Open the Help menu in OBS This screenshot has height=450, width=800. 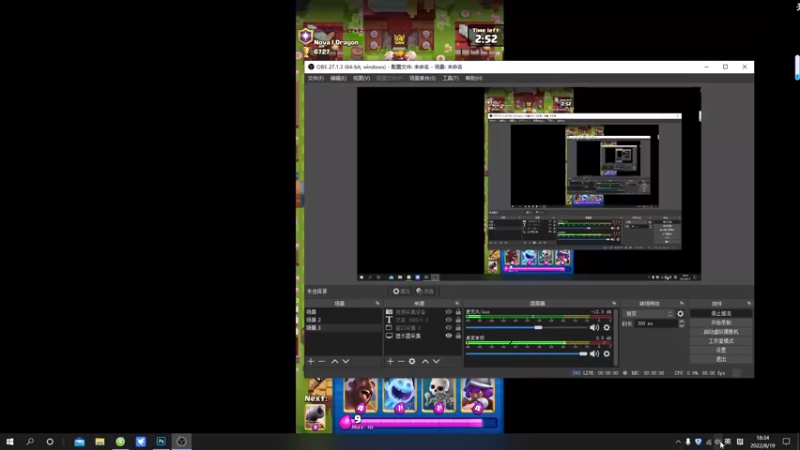(x=473, y=79)
